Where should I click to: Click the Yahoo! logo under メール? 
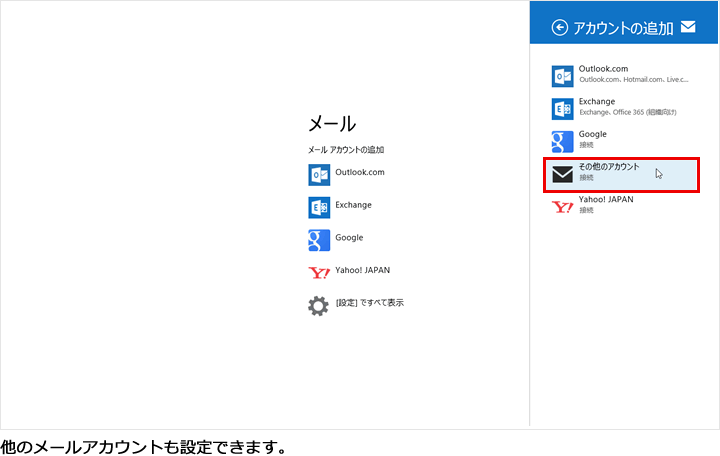319,273
